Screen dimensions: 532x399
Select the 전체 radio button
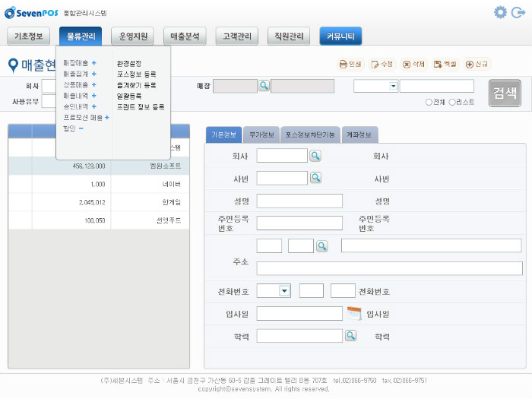click(x=429, y=102)
